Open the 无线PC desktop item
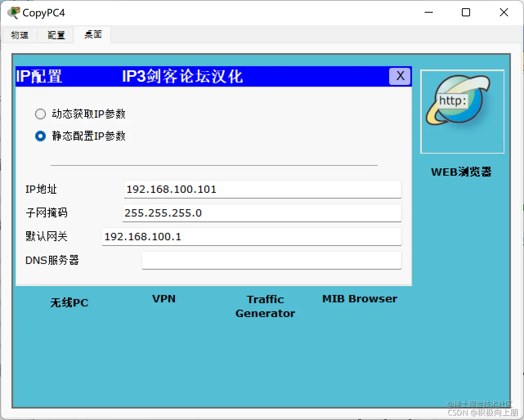The image size is (524, 420). (69, 303)
